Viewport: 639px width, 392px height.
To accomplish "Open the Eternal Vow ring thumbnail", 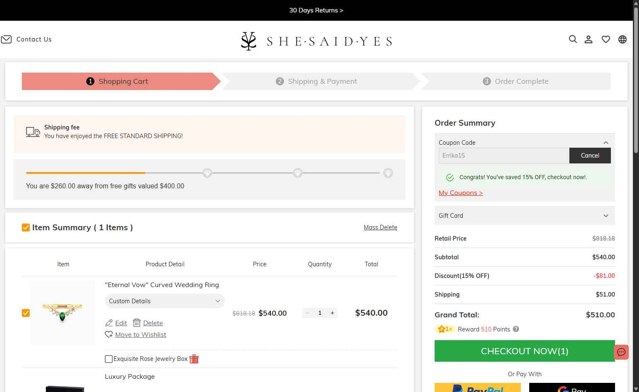I will pyautogui.click(x=62, y=313).
